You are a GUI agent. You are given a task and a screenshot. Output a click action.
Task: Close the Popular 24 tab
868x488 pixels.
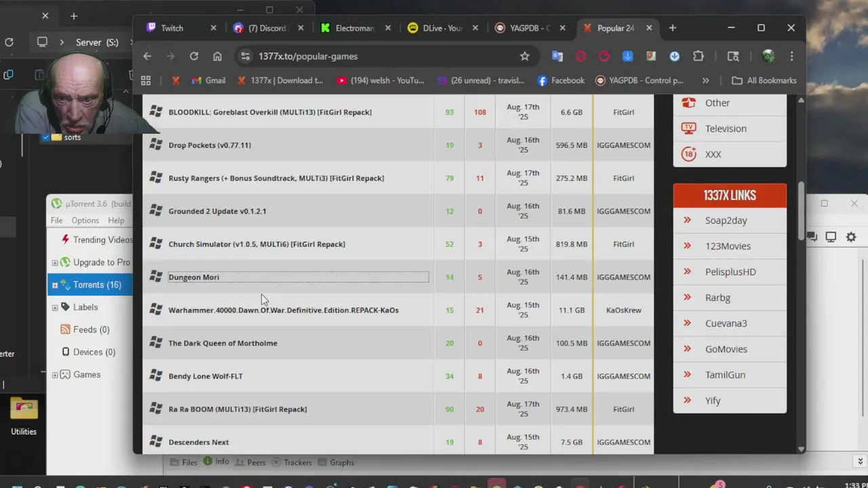point(649,28)
